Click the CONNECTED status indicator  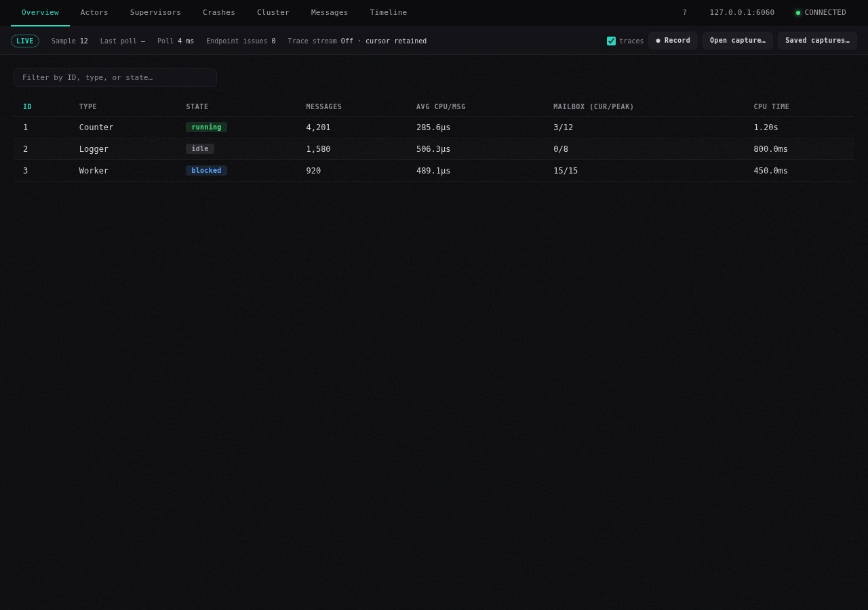coord(821,13)
